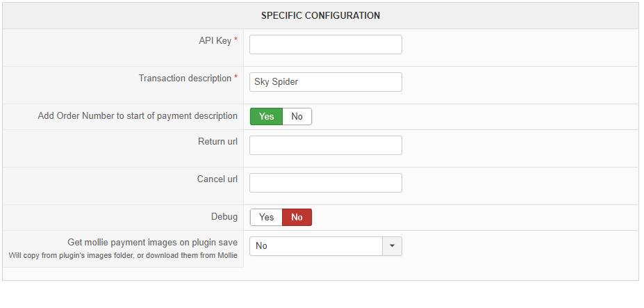644x308 pixels.
Task: Turn on Debug by choosing Yes
Action: (x=266, y=217)
